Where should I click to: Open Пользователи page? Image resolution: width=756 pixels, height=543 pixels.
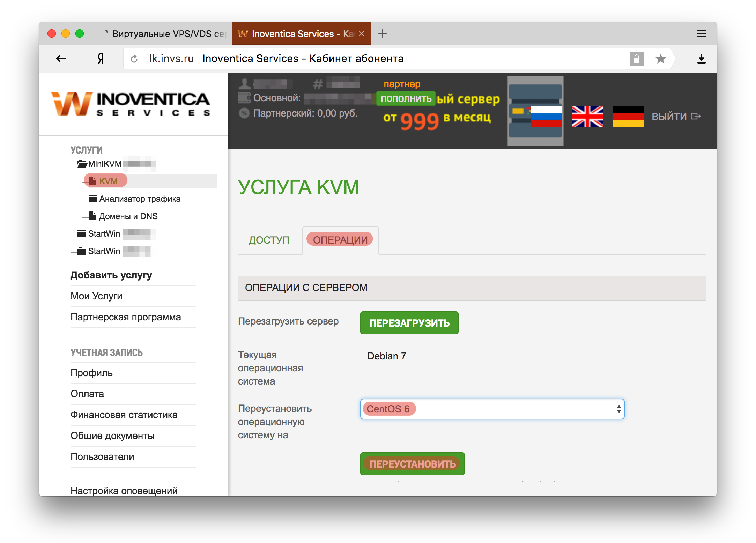[x=102, y=457]
